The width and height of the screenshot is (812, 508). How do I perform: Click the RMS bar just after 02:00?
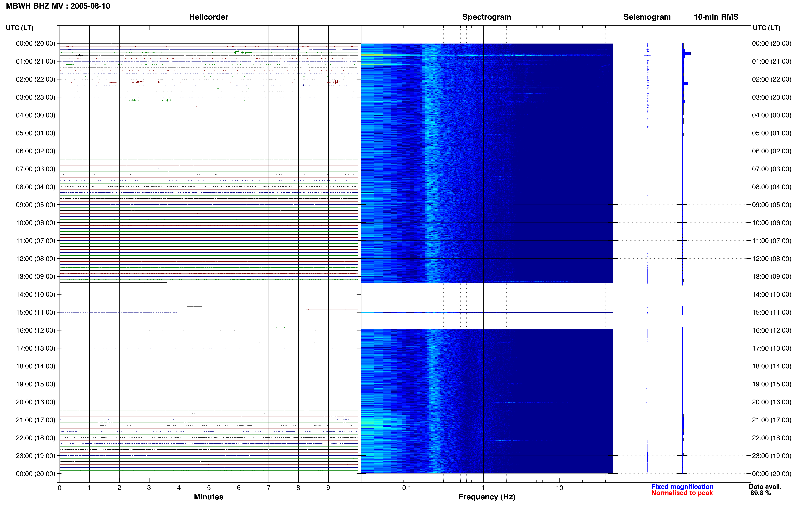coord(685,84)
